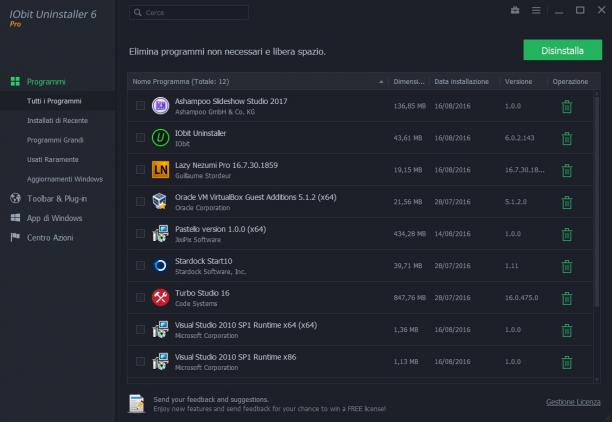Image resolution: width=612 pixels, height=422 pixels.
Task: Click the search magnifier icon
Action: 137,12
